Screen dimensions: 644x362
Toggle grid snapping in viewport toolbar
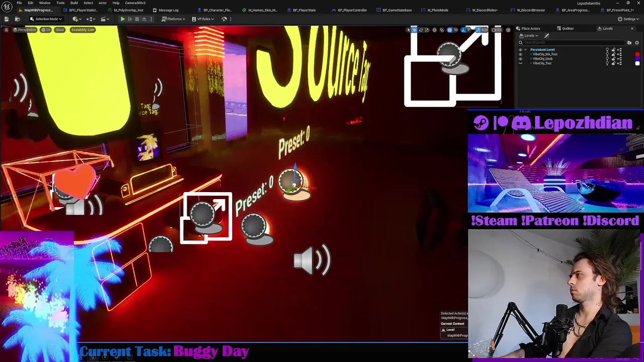pos(450,30)
